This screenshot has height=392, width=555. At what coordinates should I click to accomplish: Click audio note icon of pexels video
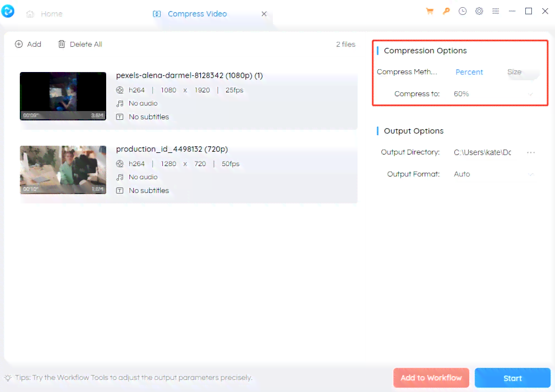(x=120, y=104)
